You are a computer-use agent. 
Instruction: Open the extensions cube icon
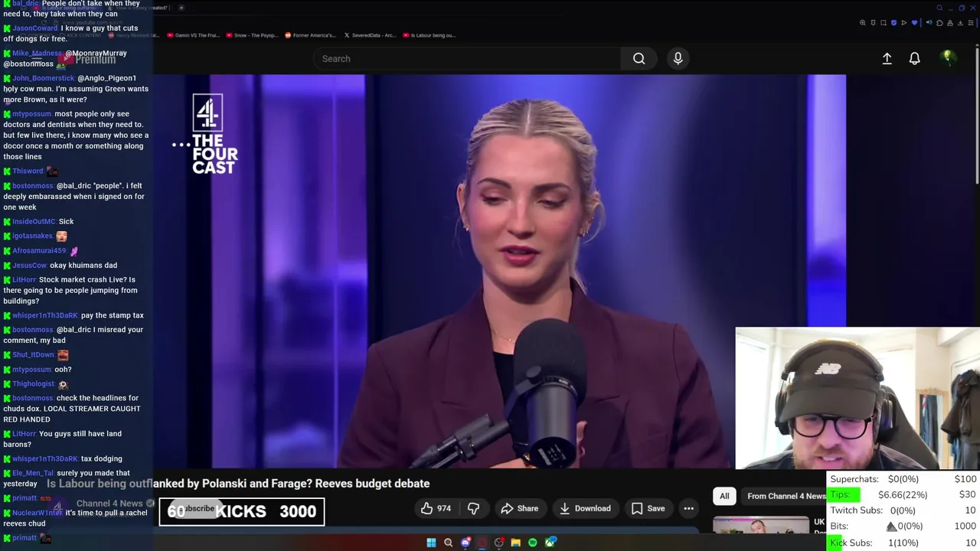pyautogui.click(x=939, y=23)
